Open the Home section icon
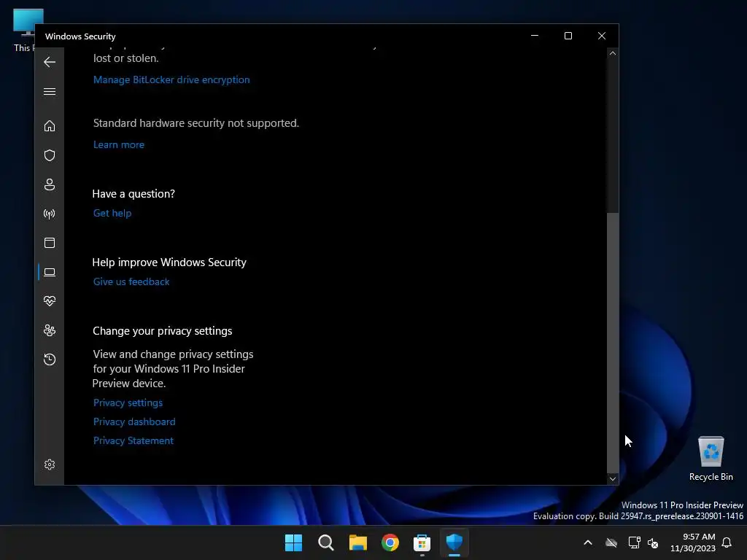 [50, 125]
